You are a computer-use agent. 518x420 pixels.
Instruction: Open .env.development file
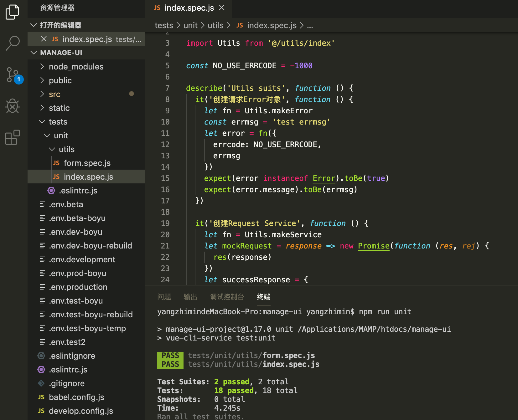(86, 259)
